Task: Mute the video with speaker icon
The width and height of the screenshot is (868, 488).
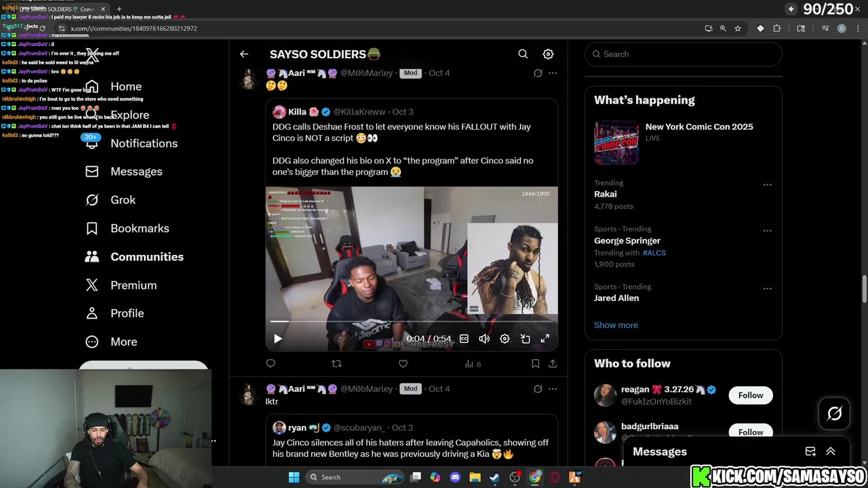Action: coord(484,338)
